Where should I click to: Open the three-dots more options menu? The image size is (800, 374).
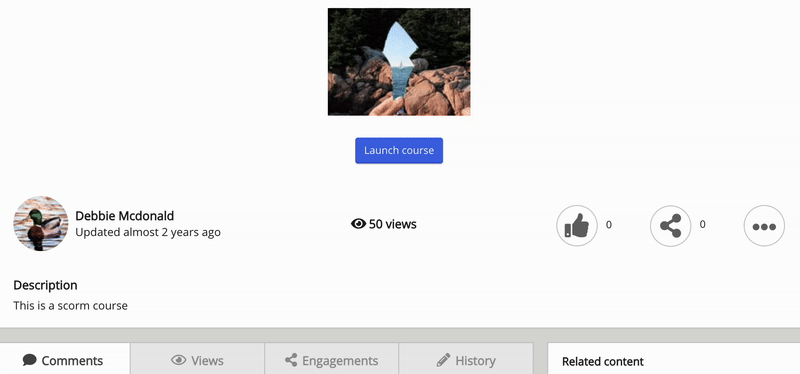pos(764,226)
